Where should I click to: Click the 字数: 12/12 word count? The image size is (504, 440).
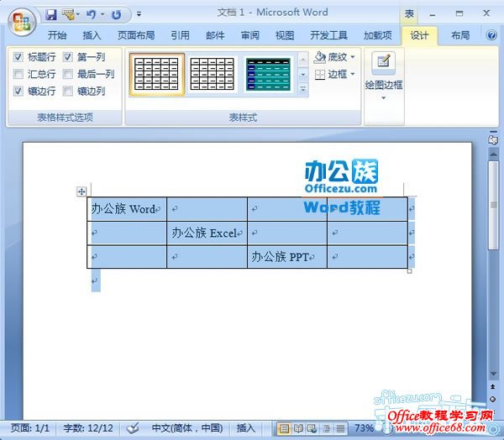88,428
